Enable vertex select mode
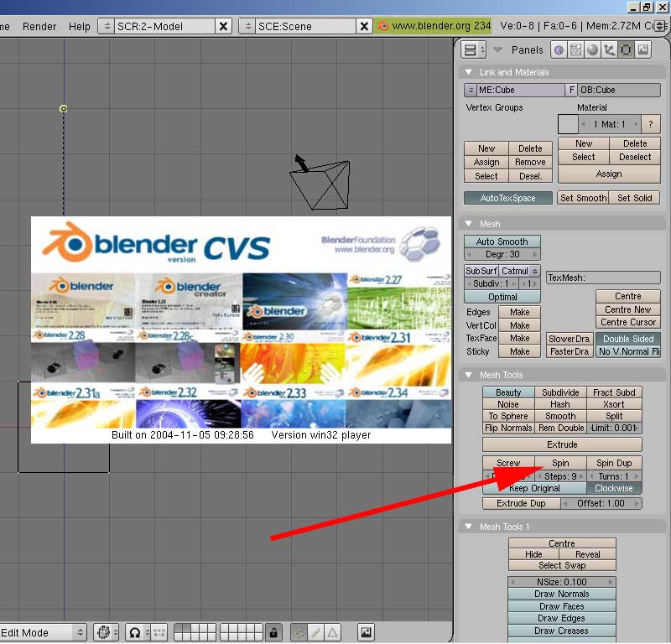The height and width of the screenshot is (644, 671). [x=299, y=632]
